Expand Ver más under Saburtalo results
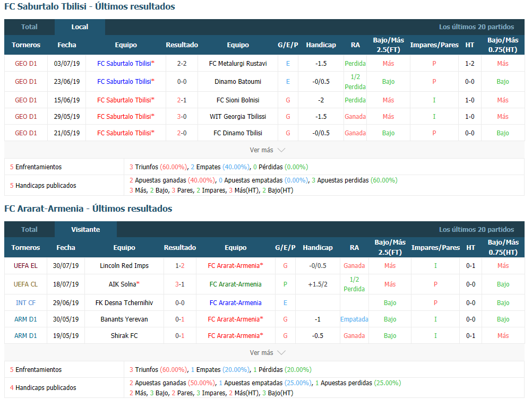The width and height of the screenshot is (532, 399). coord(268,150)
